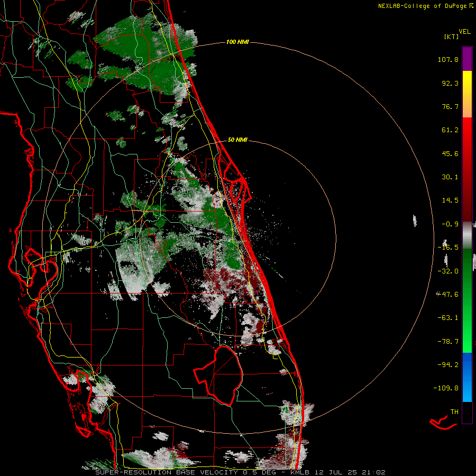Click the blue segment of the color bar
Image resolution: width=476 pixels, height=476 pixels.
(467, 377)
